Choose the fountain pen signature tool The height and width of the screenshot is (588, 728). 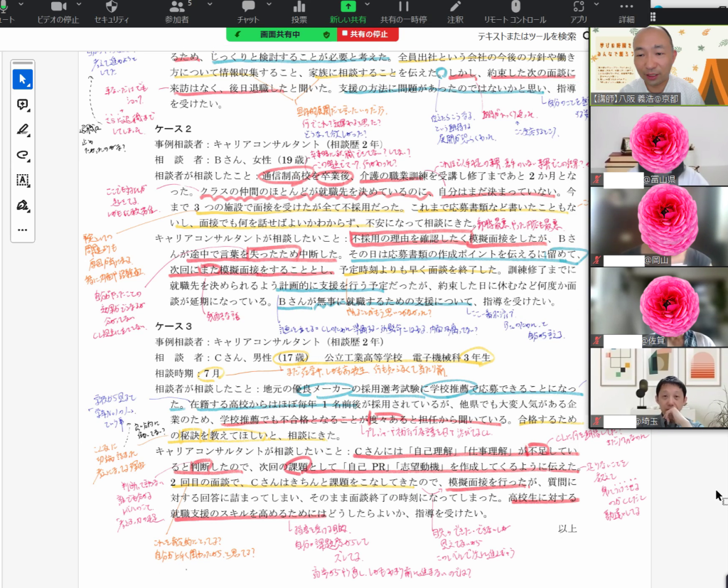[22, 205]
